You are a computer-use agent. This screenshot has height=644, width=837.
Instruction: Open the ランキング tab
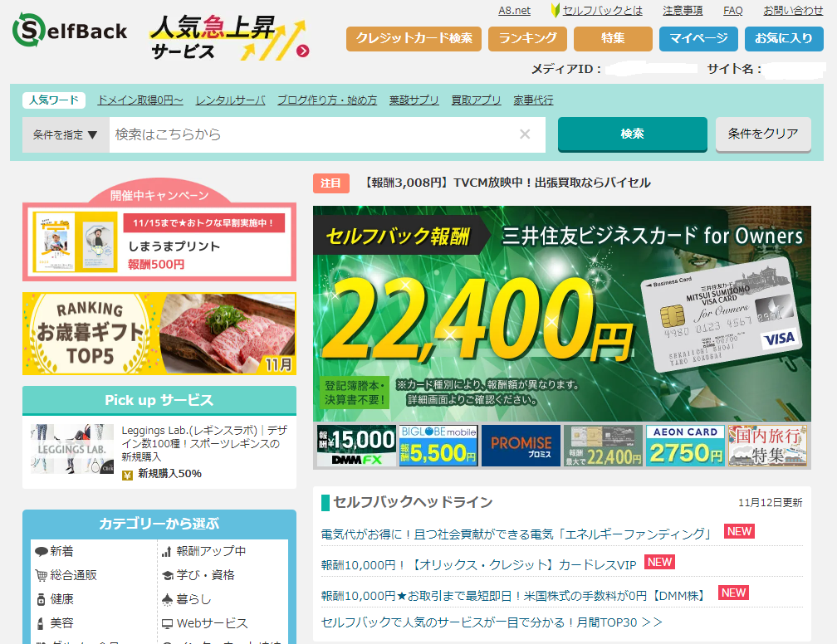(x=527, y=38)
